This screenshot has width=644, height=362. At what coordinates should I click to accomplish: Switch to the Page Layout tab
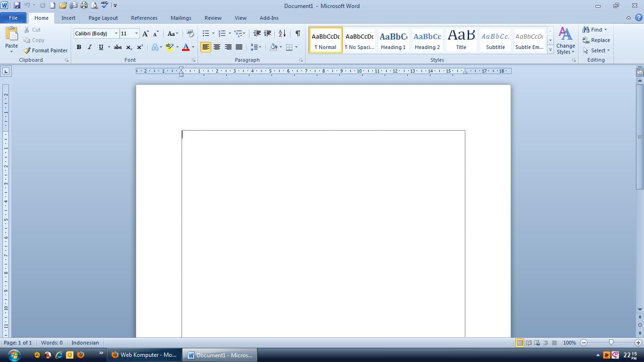pyautogui.click(x=103, y=18)
